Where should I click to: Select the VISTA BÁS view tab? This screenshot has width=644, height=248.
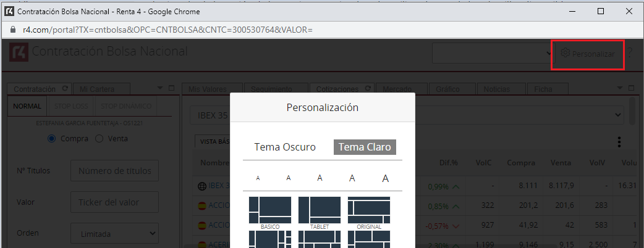click(213, 141)
